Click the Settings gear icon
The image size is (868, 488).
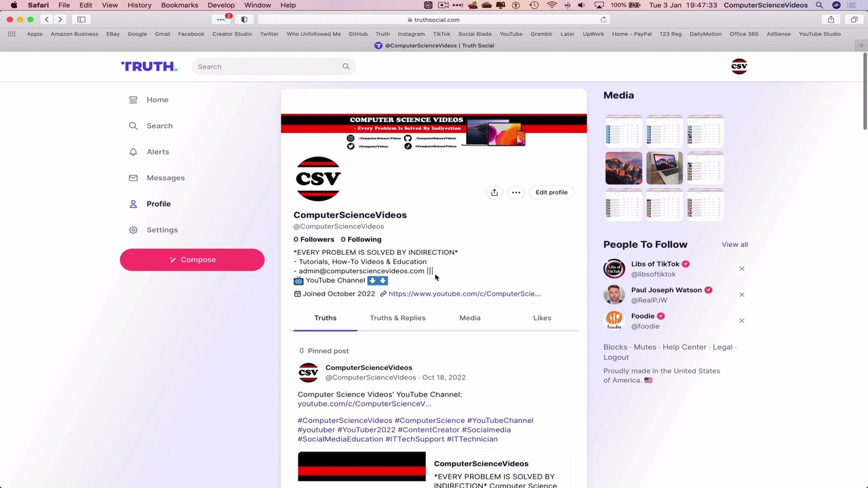[x=133, y=230]
